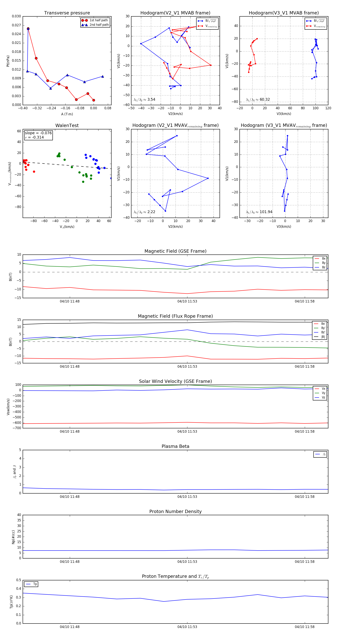Image resolution: width=351 pixels, height=644 pixels.
Task: Click the Bx' legend entry in flux rope plot
Action: pyautogui.click(x=320, y=324)
